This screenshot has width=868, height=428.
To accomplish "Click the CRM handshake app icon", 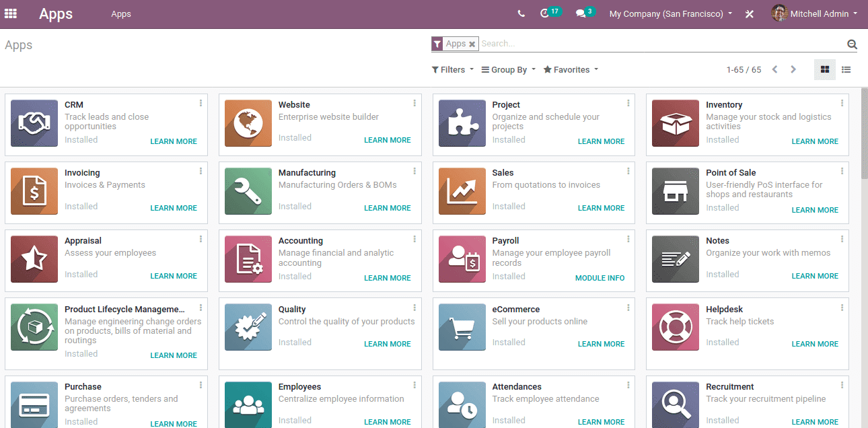I will coord(34,123).
